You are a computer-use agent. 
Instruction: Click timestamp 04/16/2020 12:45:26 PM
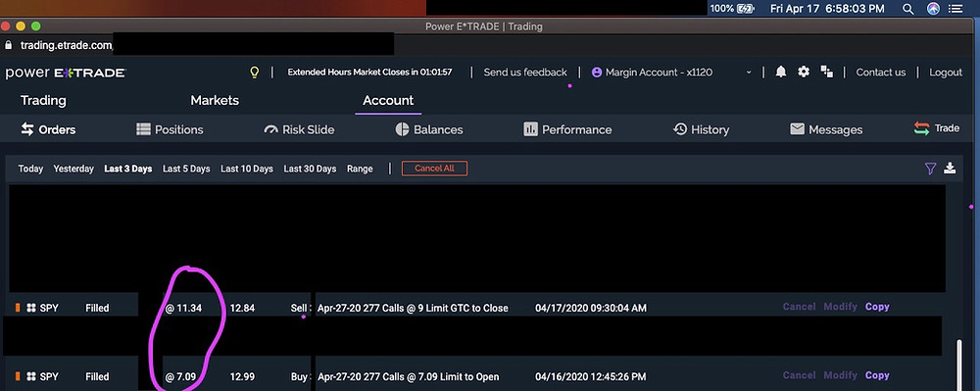[x=590, y=376]
